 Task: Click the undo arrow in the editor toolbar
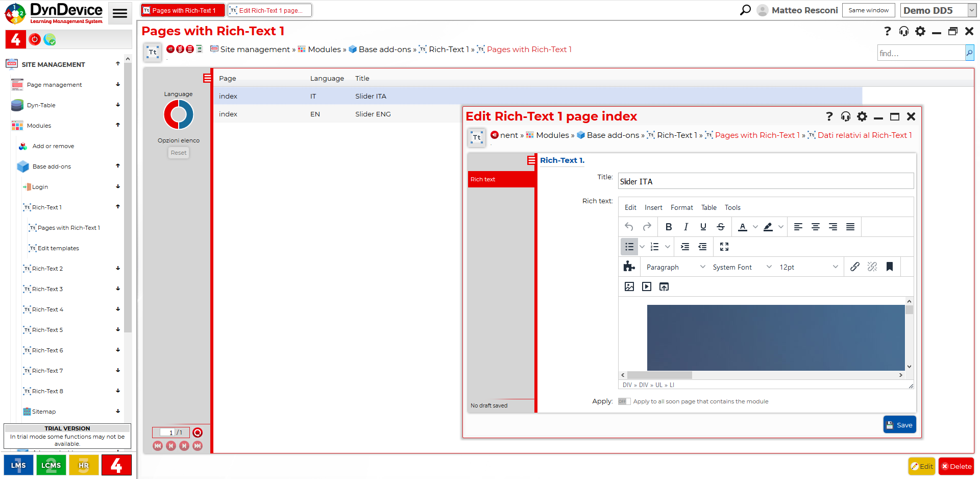(x=629, y=227)
